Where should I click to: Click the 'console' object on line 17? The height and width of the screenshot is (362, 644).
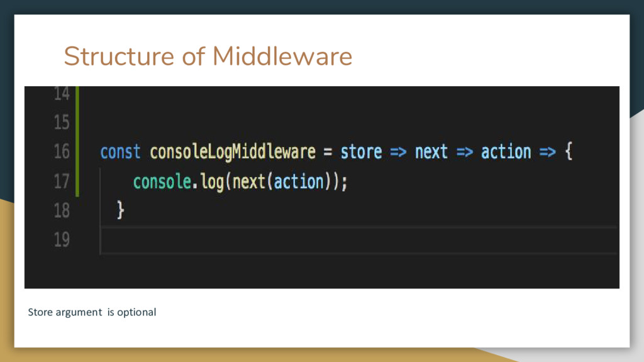tap(162, 182)
